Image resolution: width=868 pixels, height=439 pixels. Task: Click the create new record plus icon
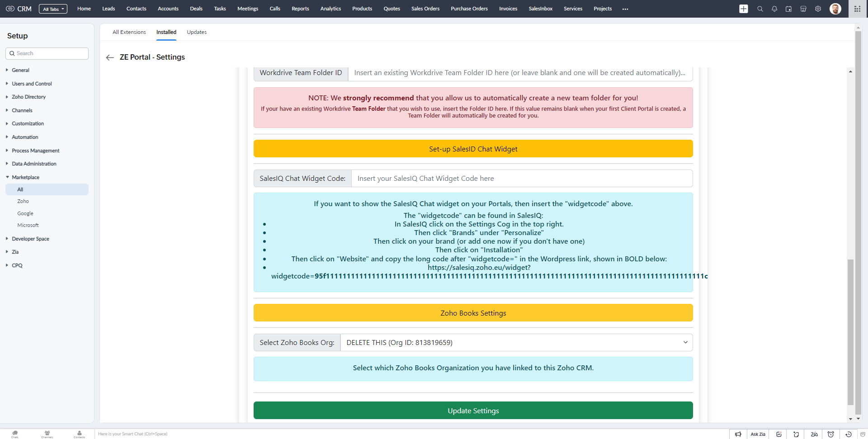pos(744,9)
